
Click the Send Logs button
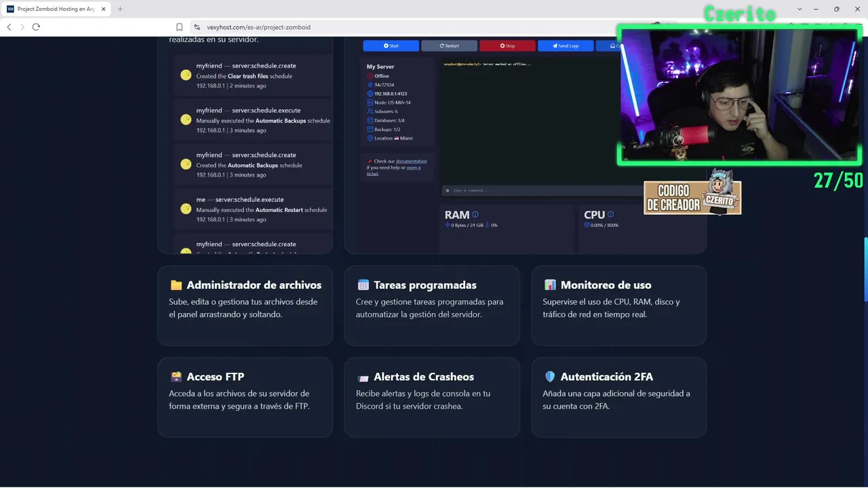click(x=566, y=46)
